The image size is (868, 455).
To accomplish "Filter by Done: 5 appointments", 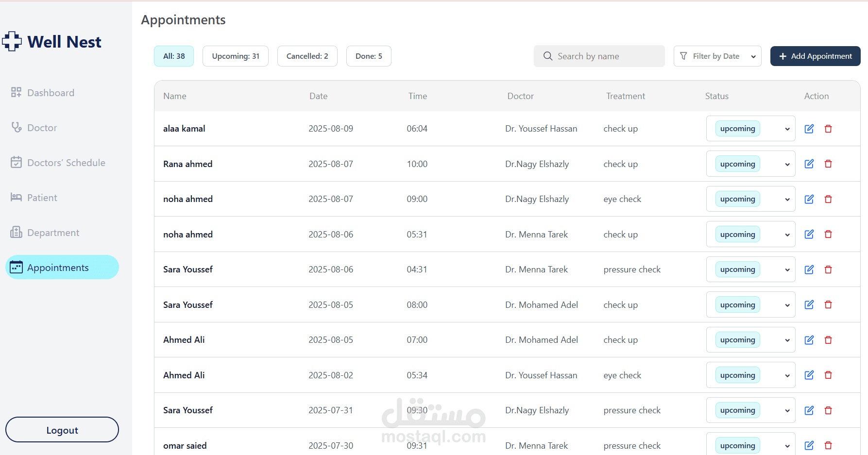I will (x=369, y=56).
